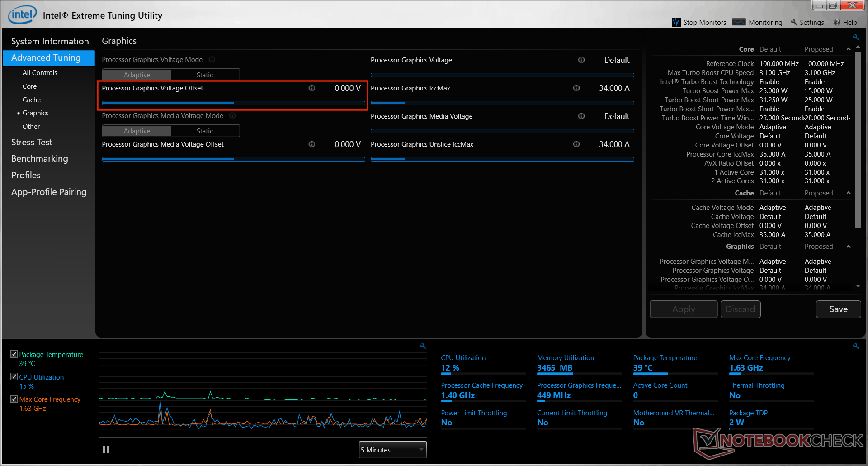Open the 5 Minutes time range dropdown
This screenshot has width=868, height=466.
click(x=392, y=450)
